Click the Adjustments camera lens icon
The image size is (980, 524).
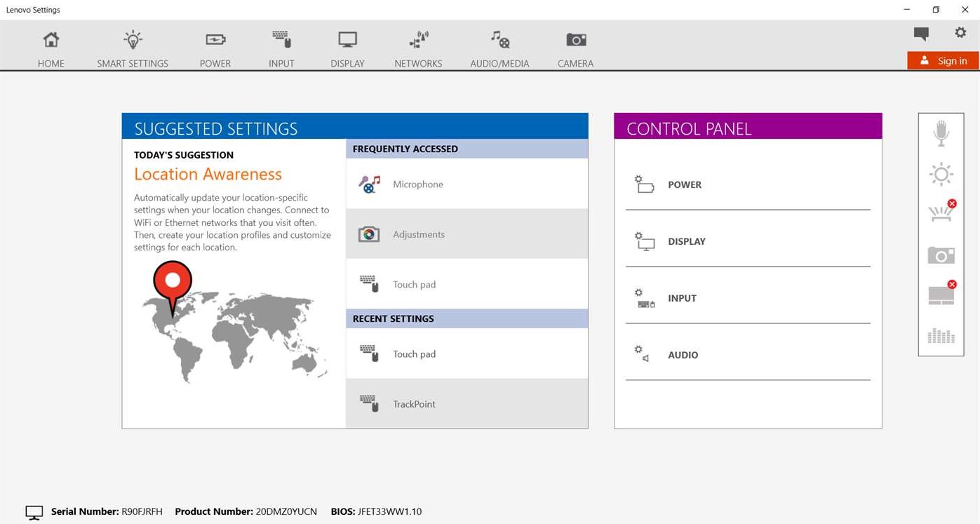(369, 234)
